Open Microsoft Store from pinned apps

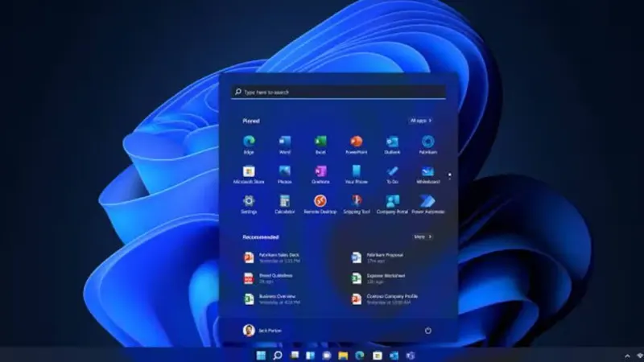coord(249,175)
